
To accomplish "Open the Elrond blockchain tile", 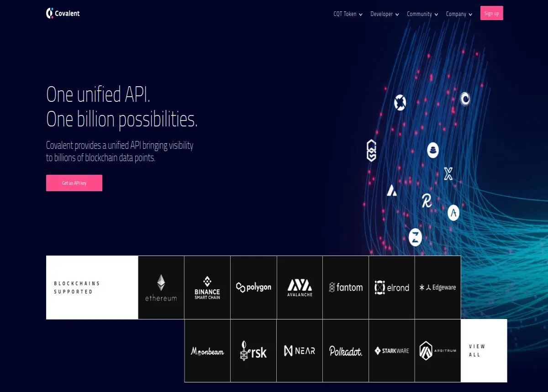I will (x=392, y=287).
